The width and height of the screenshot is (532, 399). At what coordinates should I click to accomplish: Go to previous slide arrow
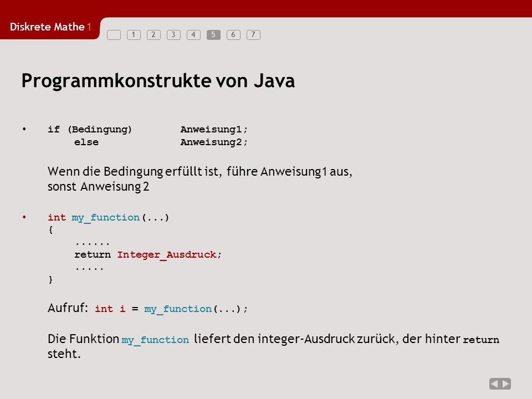tap(494, 383)
